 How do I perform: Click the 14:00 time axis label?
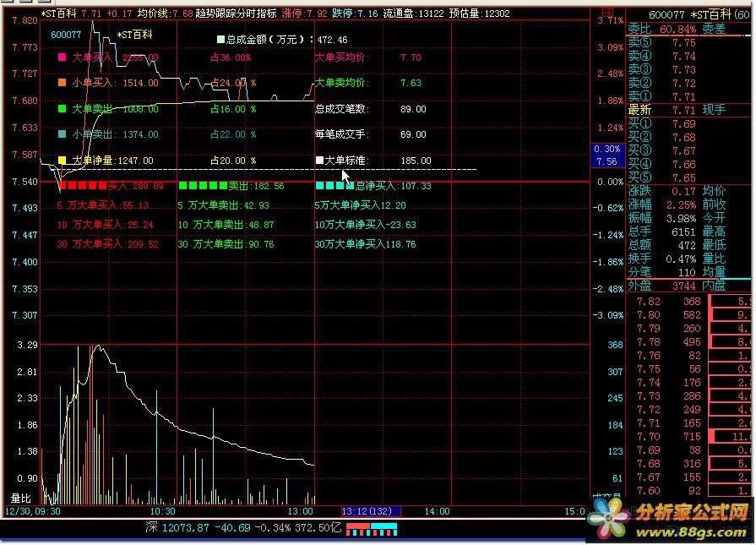[437, 511]
